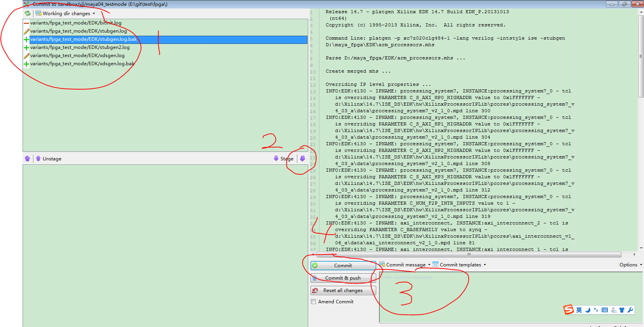Click Reset all changes button
The height and width of the screenshot is (327, 644).
tap(343, 290)
